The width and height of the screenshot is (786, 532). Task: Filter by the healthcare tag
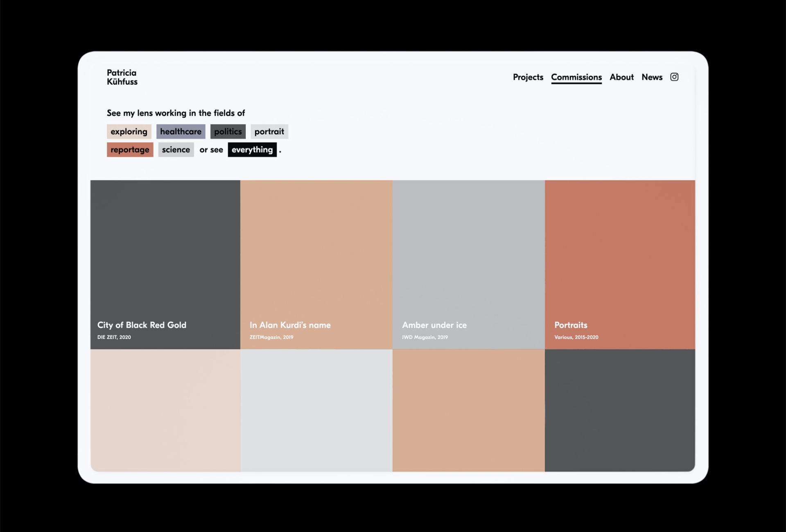click(181, 131)
